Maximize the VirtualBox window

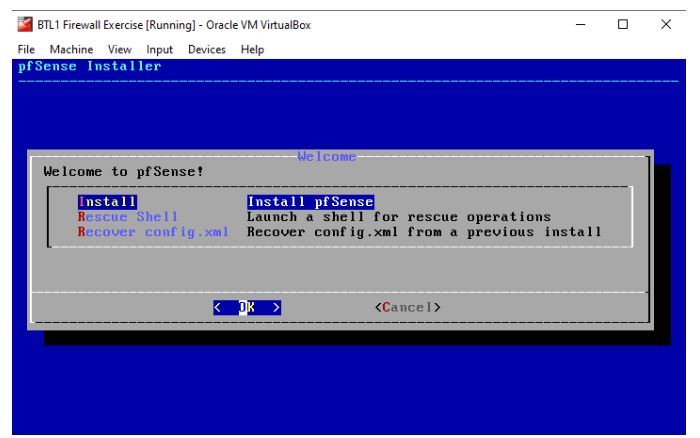pos(623,25)
